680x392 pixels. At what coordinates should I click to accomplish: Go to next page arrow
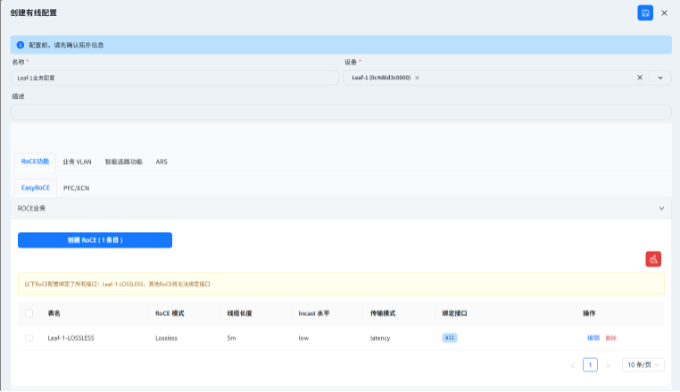(608, 365)
